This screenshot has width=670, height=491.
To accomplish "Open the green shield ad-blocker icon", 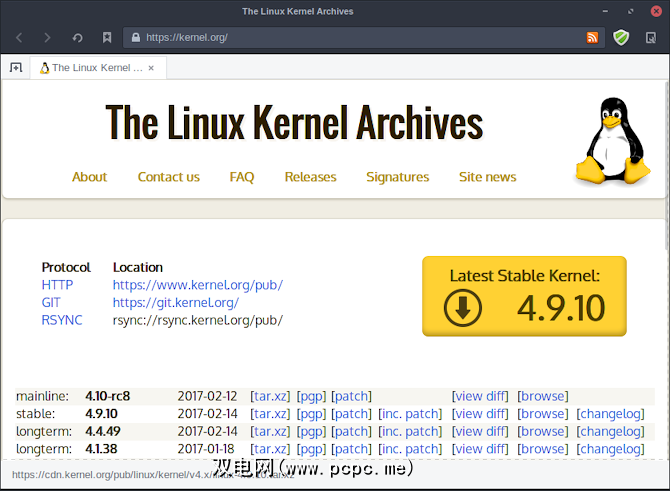I will point(621,38).
